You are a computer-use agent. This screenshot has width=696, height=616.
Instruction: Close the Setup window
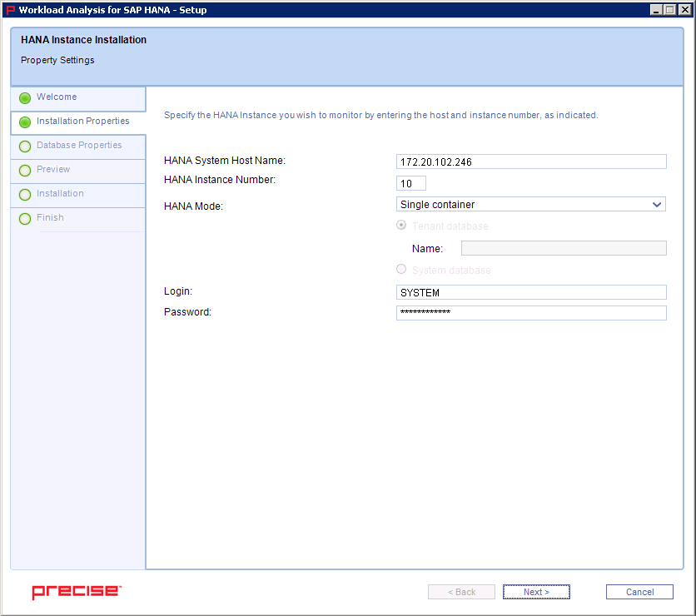click(685, 10)
